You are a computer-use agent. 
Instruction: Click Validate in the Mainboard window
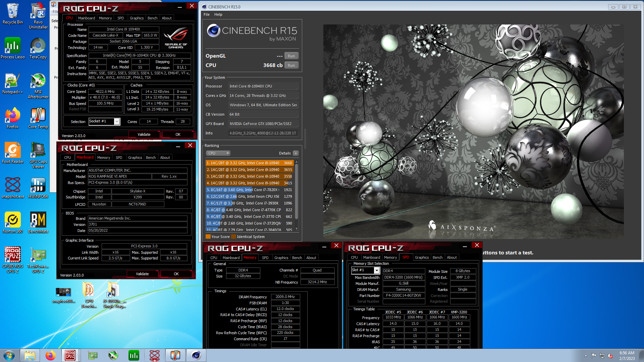point(142,274)
